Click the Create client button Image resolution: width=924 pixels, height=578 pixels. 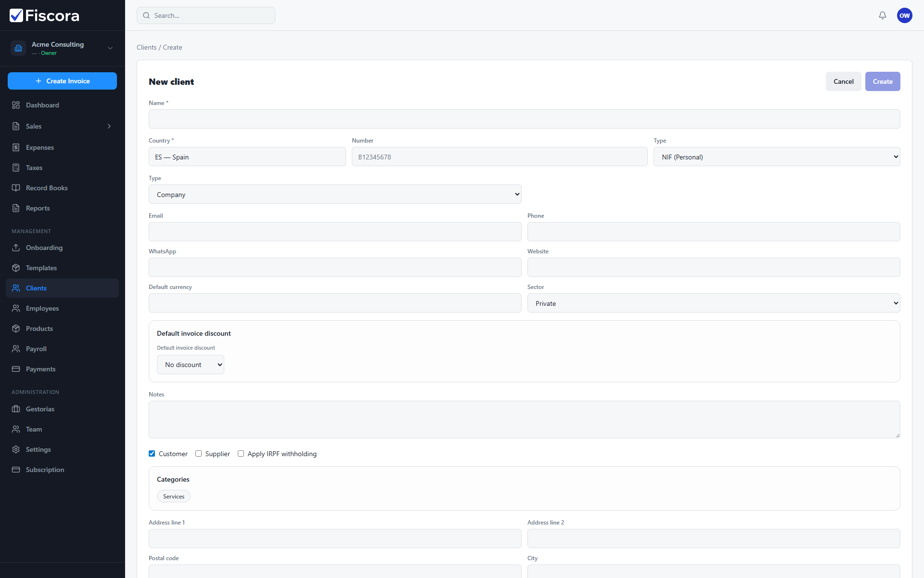pyautogui.click(x=883, y=81)
